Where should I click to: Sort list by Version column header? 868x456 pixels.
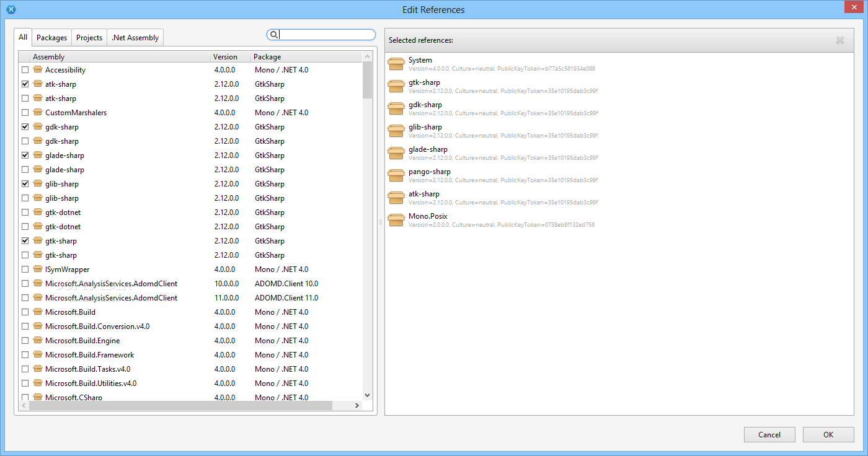pyautogui.click(x=231, y=57)
